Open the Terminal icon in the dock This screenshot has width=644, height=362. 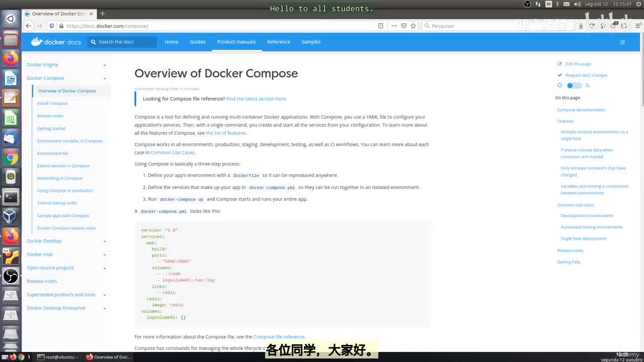pyautogui.click(x=11, y=197)
